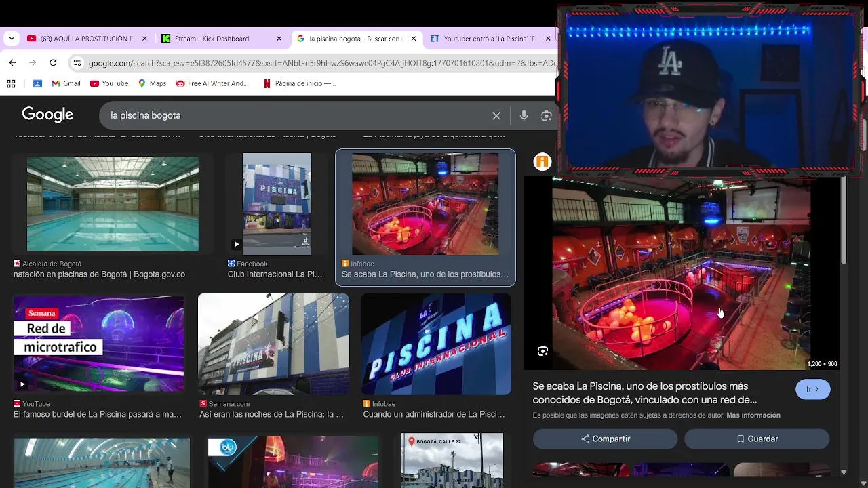Close the Kick Dashboard tab
This screenshot has width=868, height=488.
279,39
